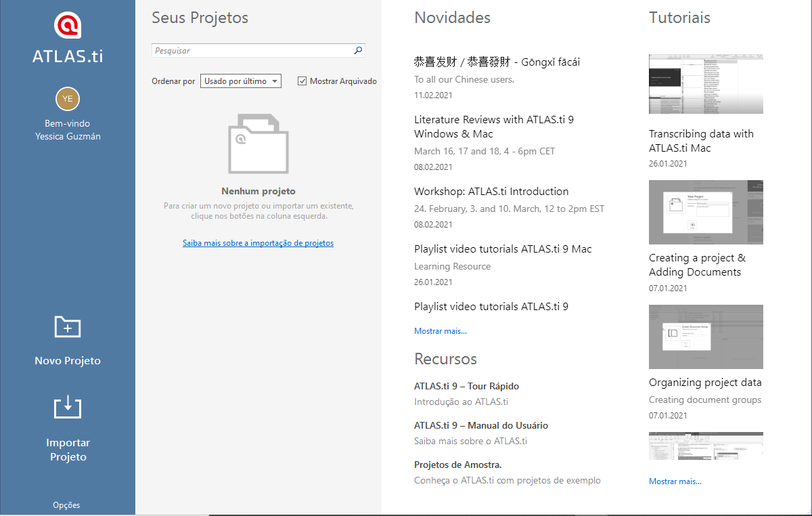This screenshot has width=812, height=516.
Task: Click the Importar Projeto download icon
Action: 68,408
